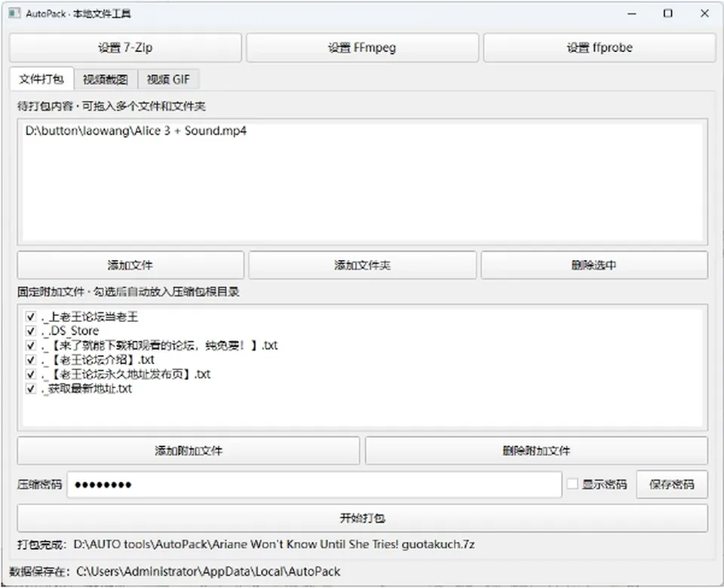Click the 删除选中 button
724x588 pixels.
click(594, 265)
